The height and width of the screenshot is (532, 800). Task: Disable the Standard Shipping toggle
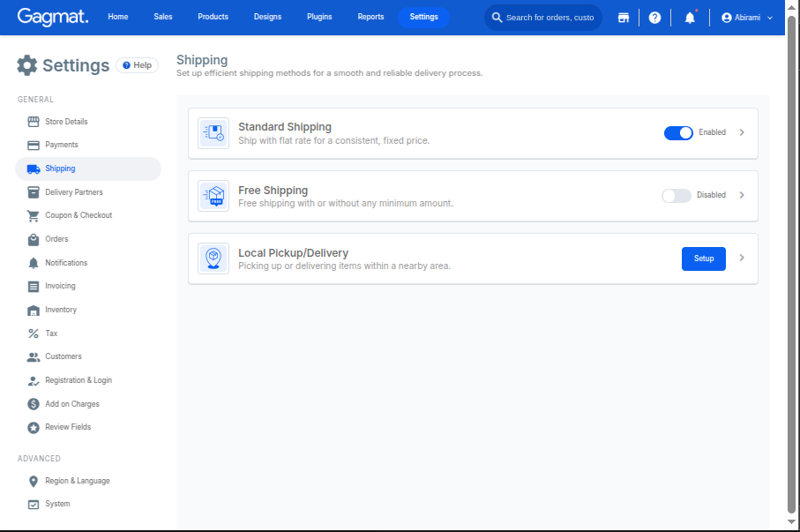tap(678, 133)
